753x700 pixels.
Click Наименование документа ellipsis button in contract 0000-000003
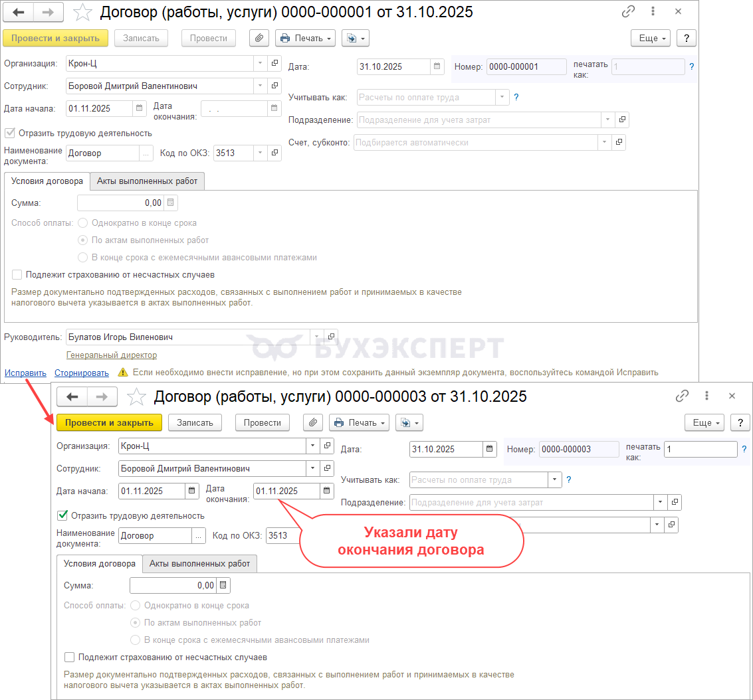tap(198, 535)
